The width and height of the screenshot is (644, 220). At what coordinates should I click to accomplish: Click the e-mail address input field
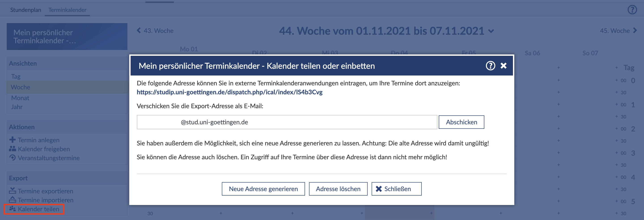coord(286,122)
